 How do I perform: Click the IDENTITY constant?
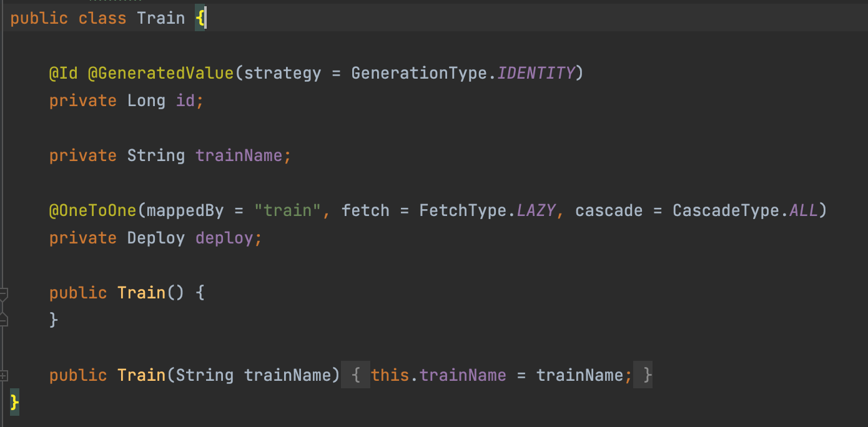pos(536,73)
